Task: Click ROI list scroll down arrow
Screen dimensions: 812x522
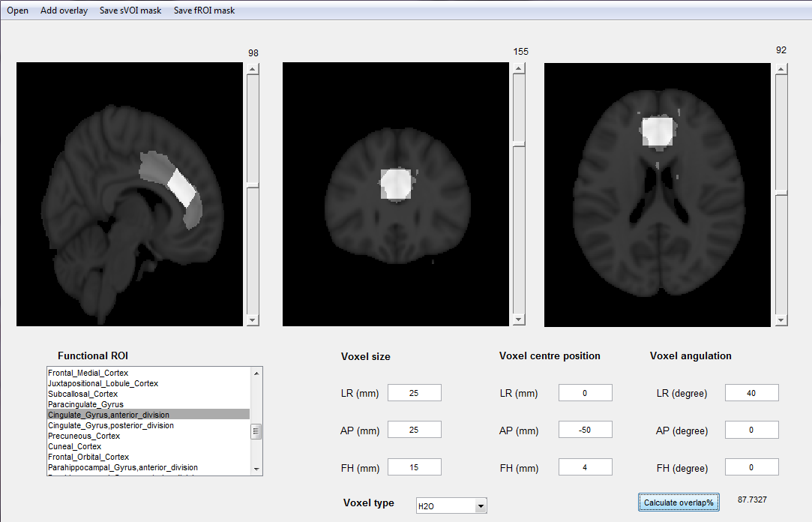Action: point(256,469)
